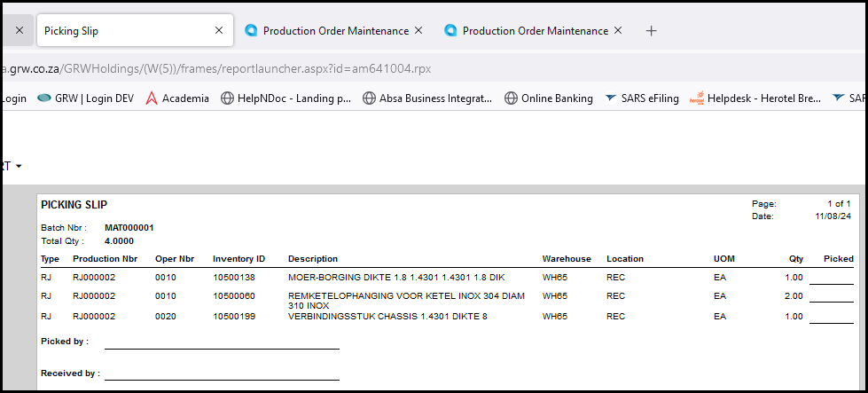Open a new browser tab with plus button
The height and width of the screenshot is (393, 868).
[651, 30]
